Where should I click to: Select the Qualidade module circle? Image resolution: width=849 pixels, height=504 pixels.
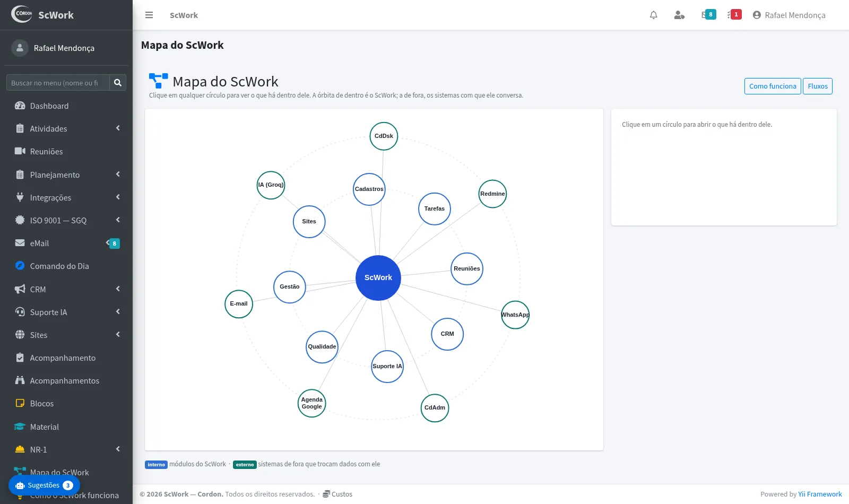(x=322, y=347)
